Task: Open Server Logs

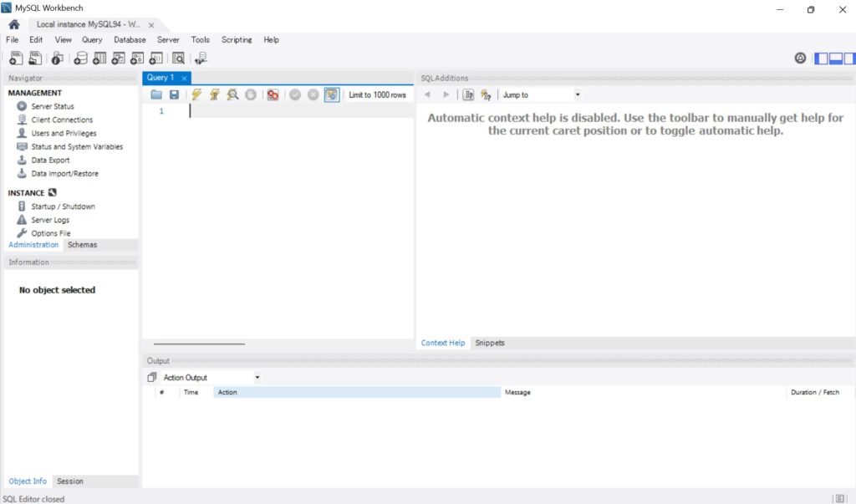Action: tap(50, 220)
